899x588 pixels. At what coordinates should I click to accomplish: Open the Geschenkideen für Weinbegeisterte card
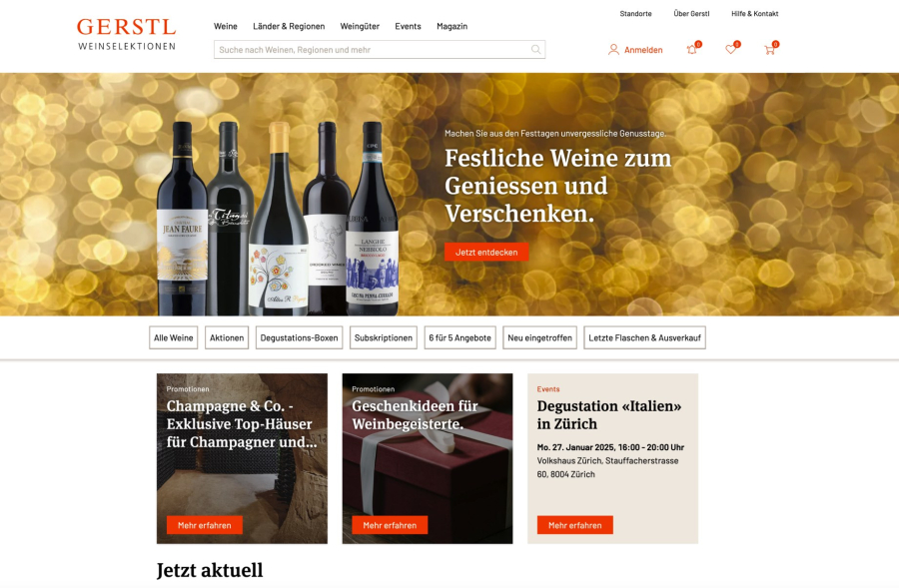(x=428, y=458)
